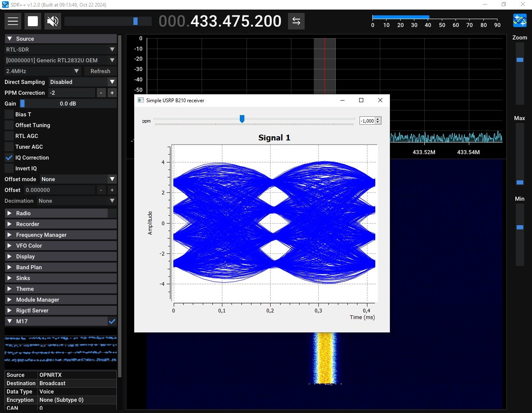Click the Refresh device list button
532x413 pixels.
tap(100, 71)
